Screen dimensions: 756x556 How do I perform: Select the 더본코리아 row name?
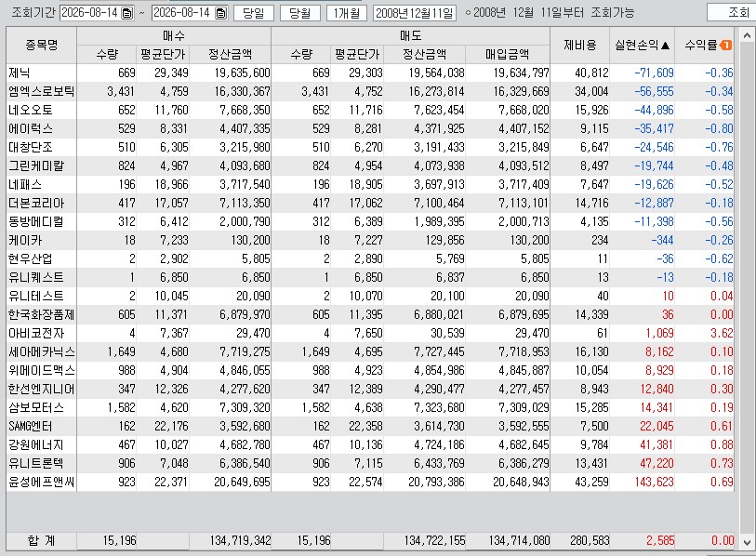click(36, 203)
